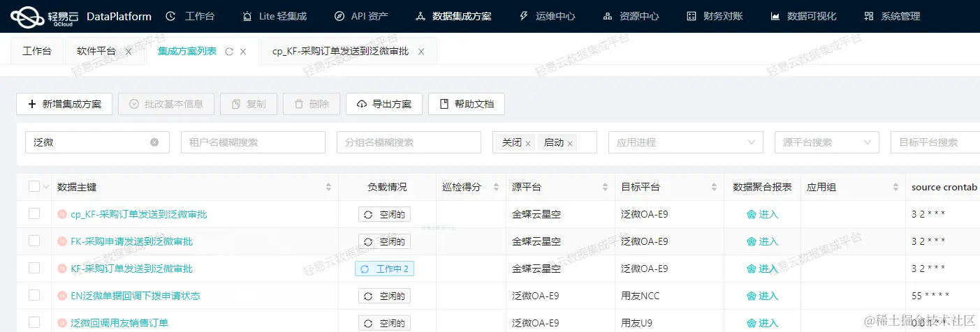Sort by 目标平台 column
The image size is (980, 332).
click(x=714, y=187)
